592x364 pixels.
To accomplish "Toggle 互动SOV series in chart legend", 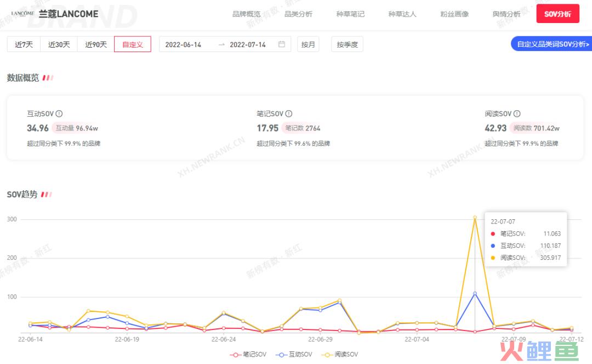I will coord(294,355).
